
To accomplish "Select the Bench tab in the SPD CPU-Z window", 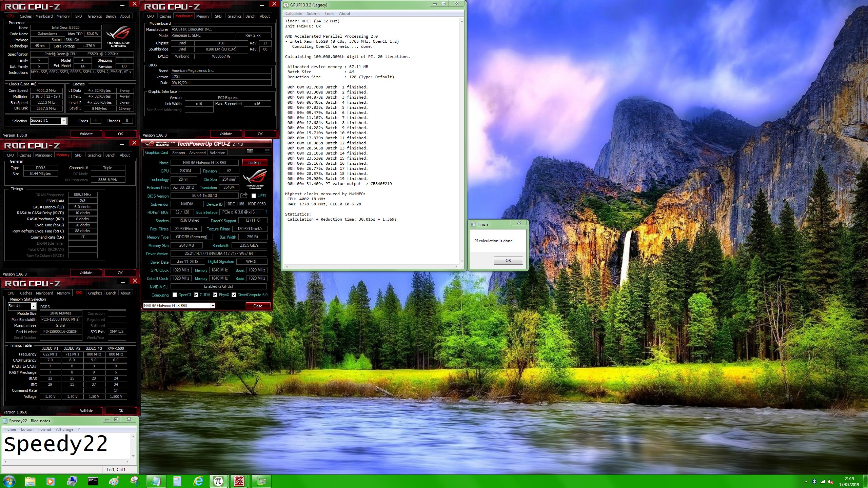I will click(111, 293).
